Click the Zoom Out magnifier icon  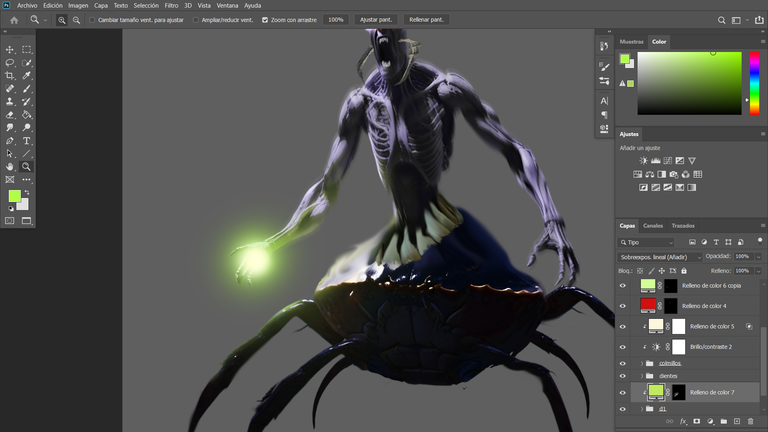(x=76, y=20)
